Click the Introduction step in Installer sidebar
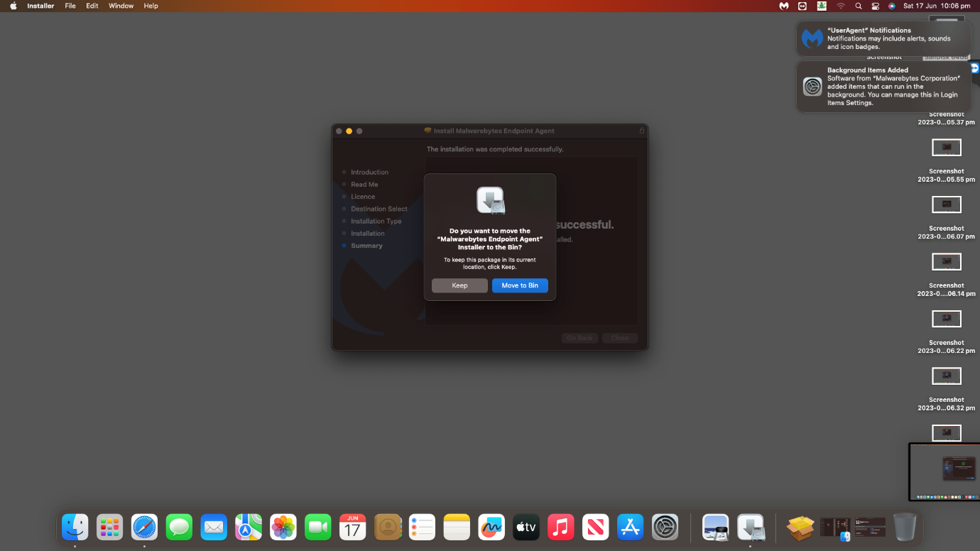This screenshot has height=551, width=980. tap(369, 173)
